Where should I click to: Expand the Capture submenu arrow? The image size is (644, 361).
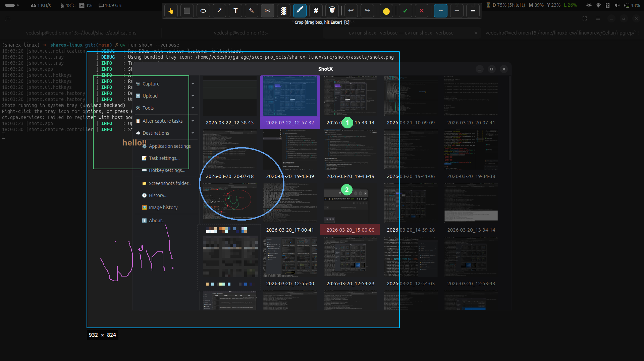193,84
